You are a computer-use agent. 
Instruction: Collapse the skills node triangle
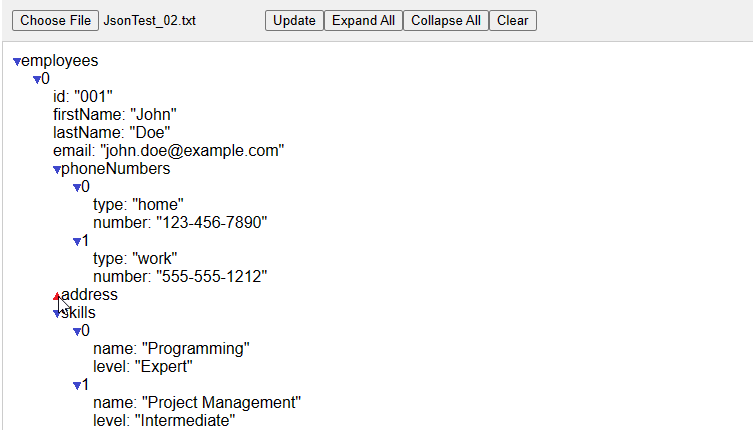pyautogui.click(x=57, y=314)
